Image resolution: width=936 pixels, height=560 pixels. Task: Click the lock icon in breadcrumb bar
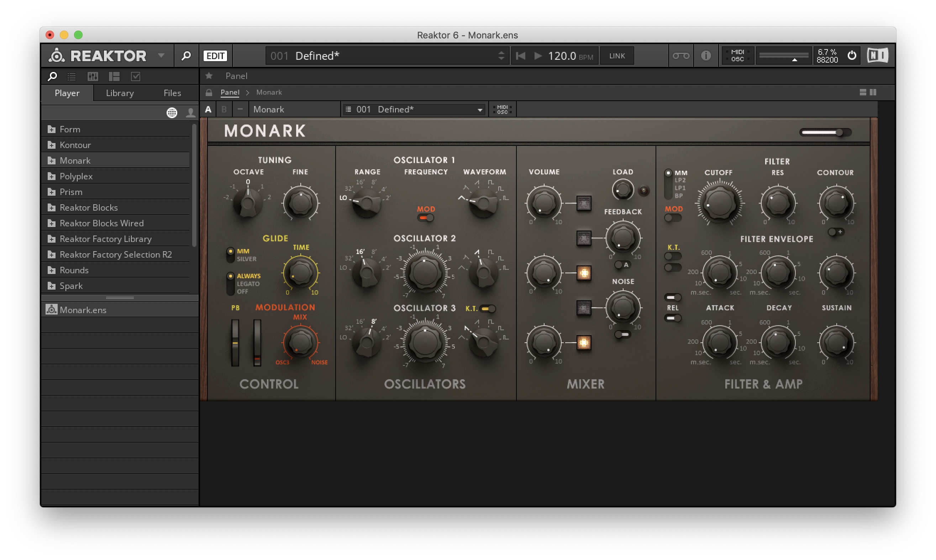click(209, 92)
